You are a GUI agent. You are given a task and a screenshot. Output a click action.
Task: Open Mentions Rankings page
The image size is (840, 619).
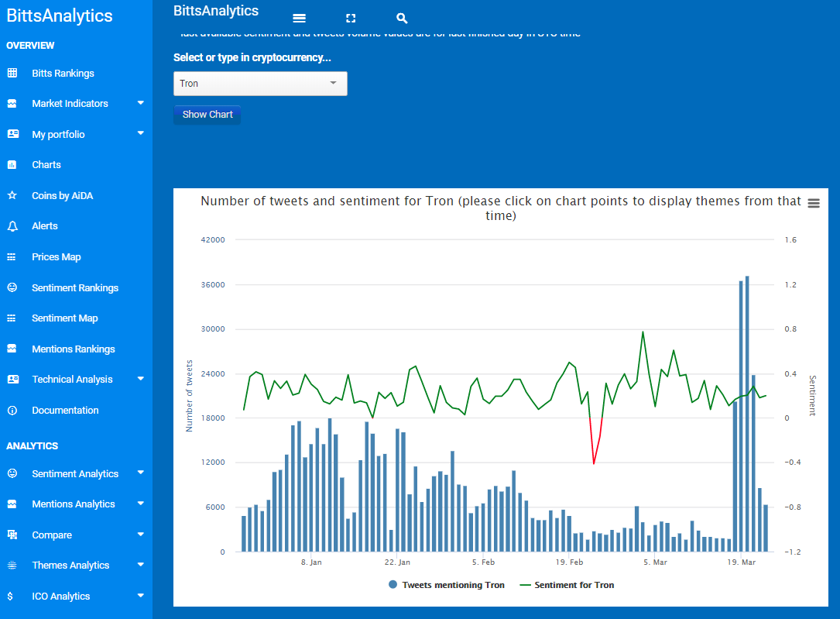[74, 349]
